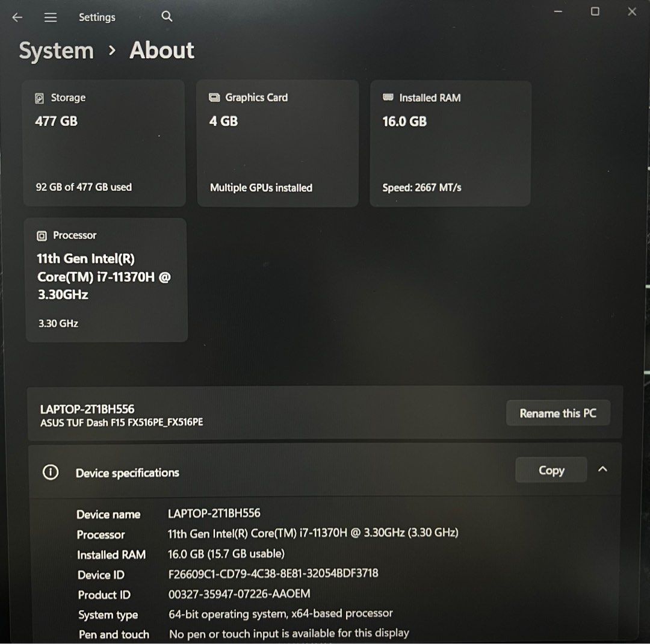The width and height of the screenshot is (650, 644).
Task: Click the RAM speed 2667 MT/s label
Action: pyautogui.click(x=421, y=187)
